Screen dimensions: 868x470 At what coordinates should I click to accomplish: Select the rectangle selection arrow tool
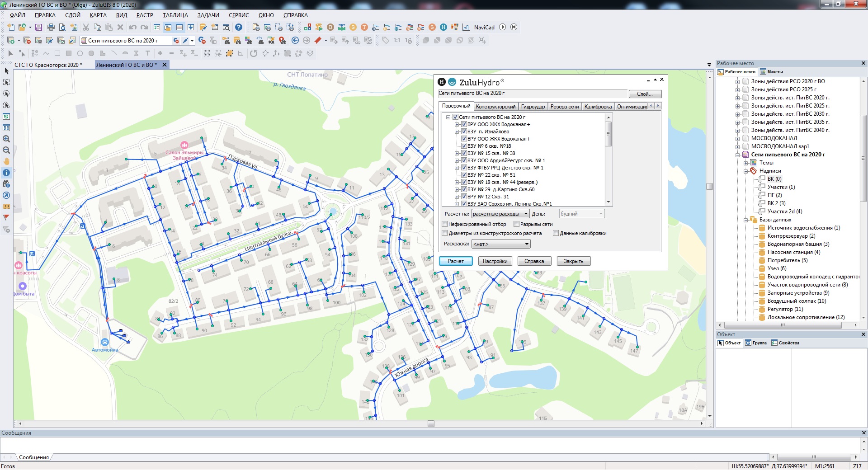coord(6,82)
